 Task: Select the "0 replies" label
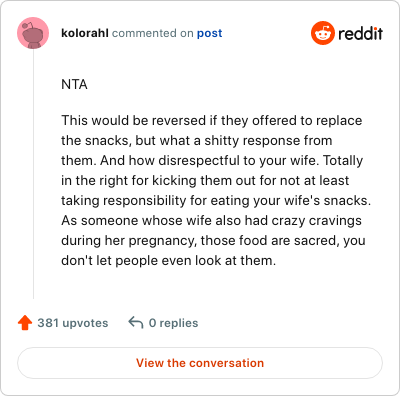pyautogui.click(x=173, y=323)
